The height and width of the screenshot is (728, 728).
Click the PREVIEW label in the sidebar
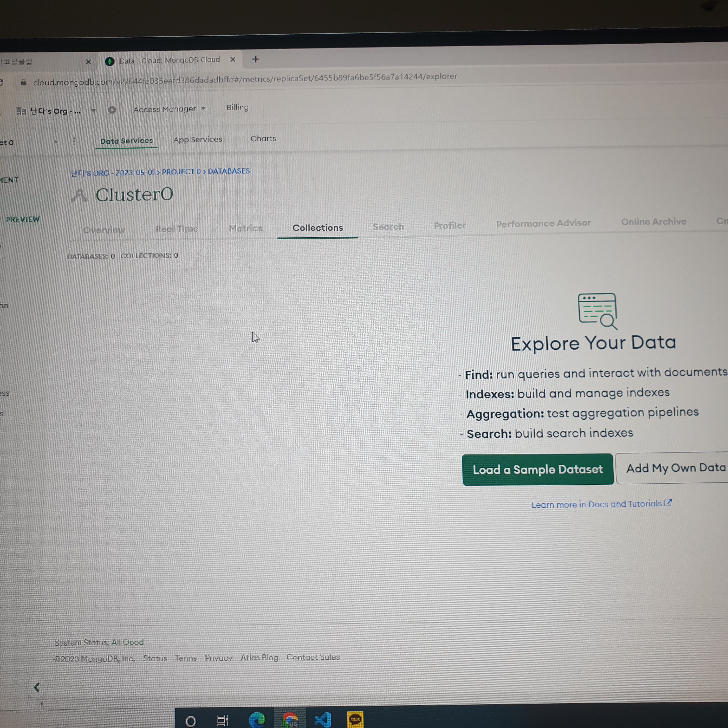(x=23, y=219)
